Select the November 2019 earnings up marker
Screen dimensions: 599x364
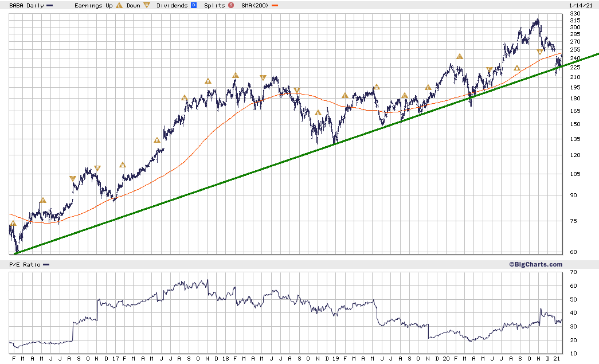pos(428,88)
